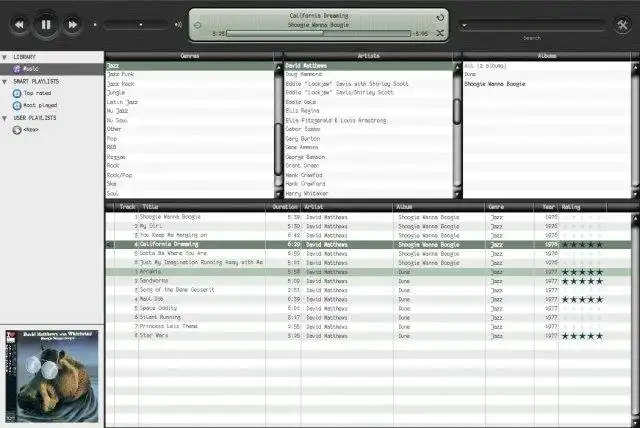This screenshot has width=640, height=428.
Task: Select the track Arrakis
Action: pyautogui.click(x=368, y=272)
